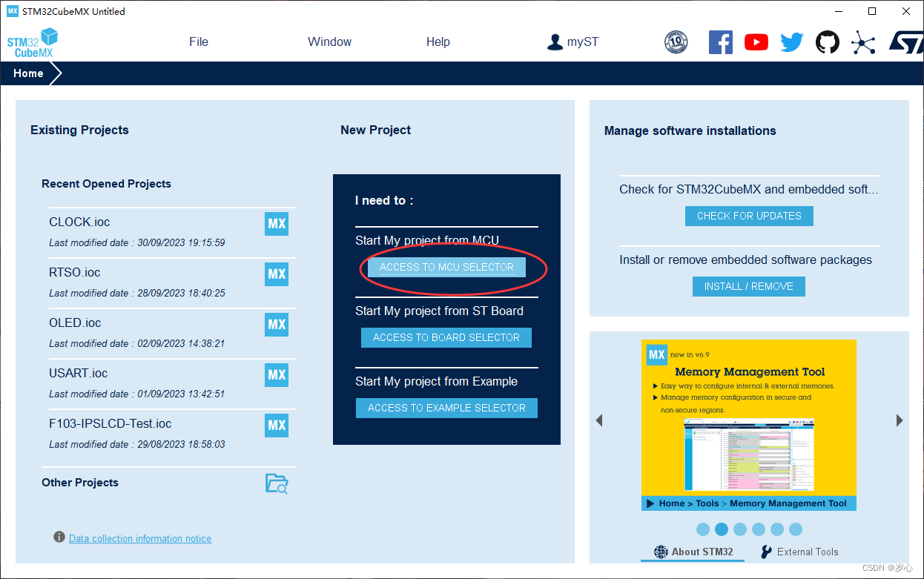Viewport: 924px width, 579px height.
Task: Select the fifth carousel dot
Action: coord(777,529)
